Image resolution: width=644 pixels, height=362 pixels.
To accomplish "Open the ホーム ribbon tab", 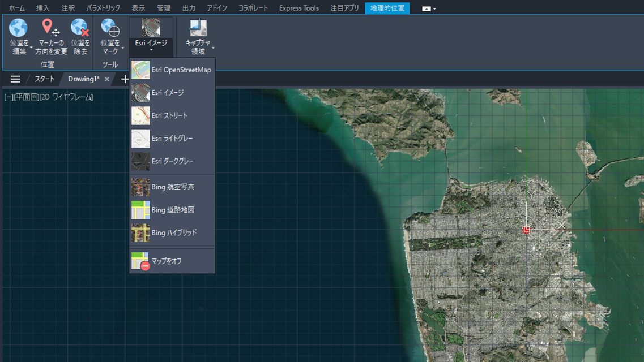I will [x=17, y=8].
